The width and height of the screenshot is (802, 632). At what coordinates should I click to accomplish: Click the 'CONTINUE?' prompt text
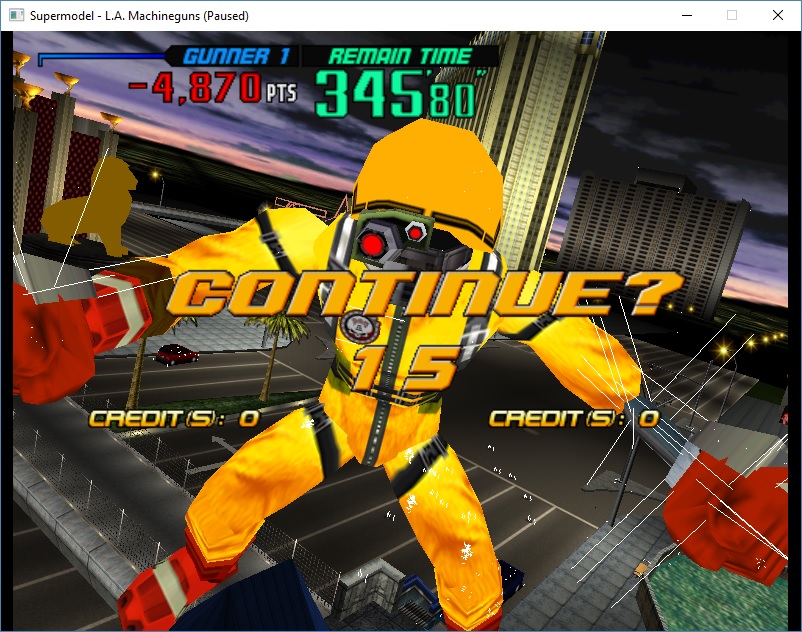(426, 292)
